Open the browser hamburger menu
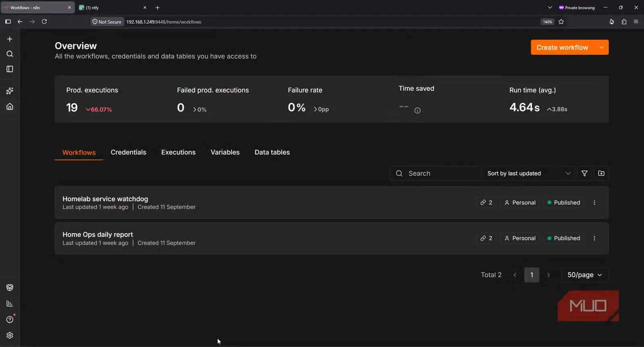 pos(636,22)
